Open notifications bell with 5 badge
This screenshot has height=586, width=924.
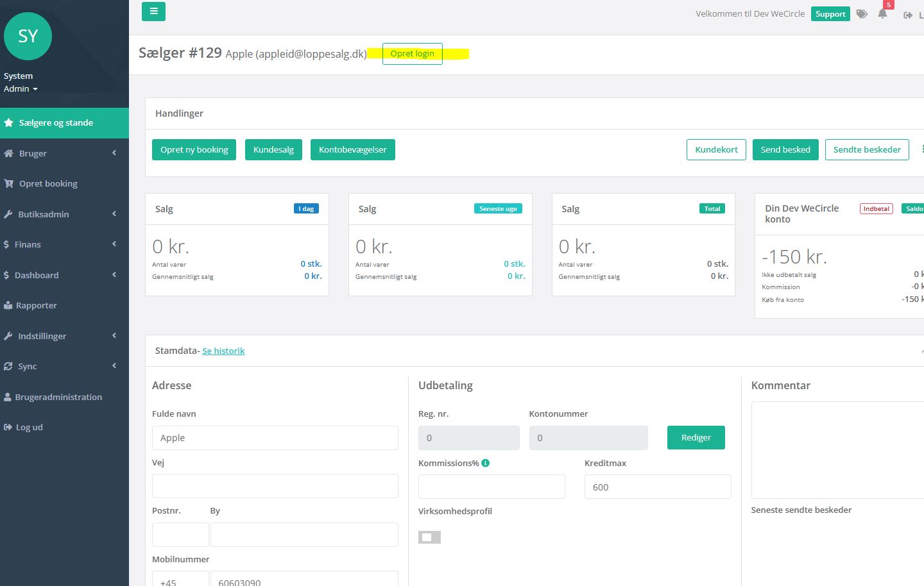(884, 13)
